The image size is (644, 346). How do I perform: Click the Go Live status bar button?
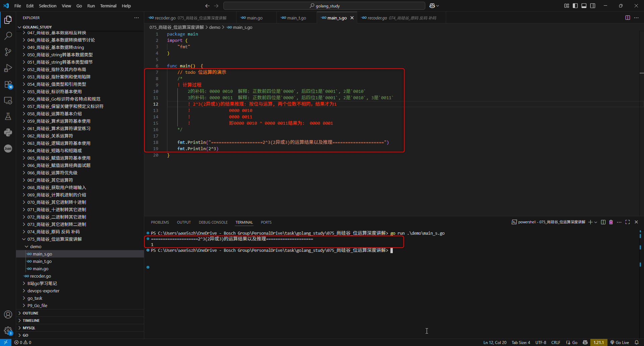(620, 342)
